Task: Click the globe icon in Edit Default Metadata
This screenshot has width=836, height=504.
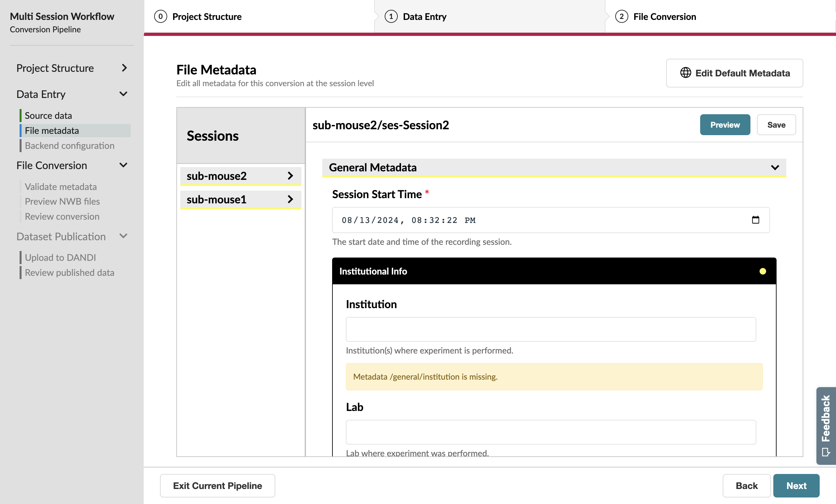Action: pyautogui.click(x=685, y=72)
